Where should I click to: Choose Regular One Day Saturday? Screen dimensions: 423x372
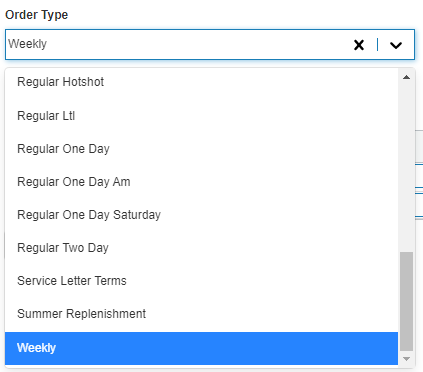point(201,215)
